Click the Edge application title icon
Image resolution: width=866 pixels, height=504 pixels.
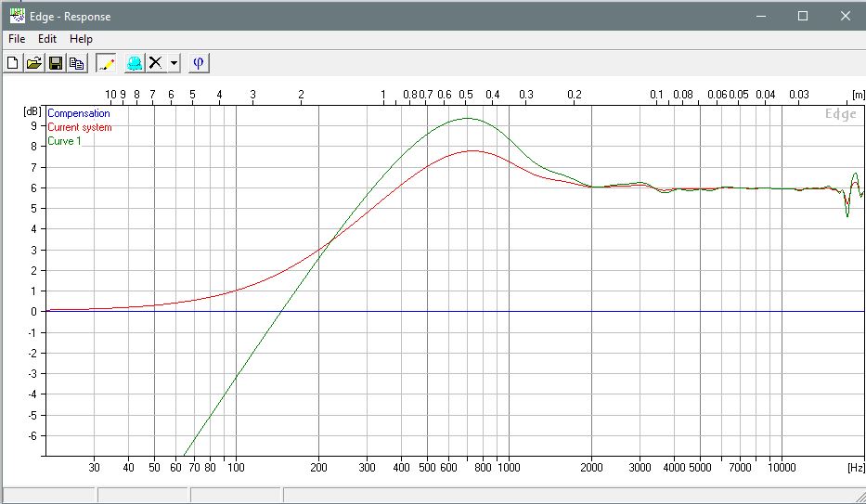point(17,16)
